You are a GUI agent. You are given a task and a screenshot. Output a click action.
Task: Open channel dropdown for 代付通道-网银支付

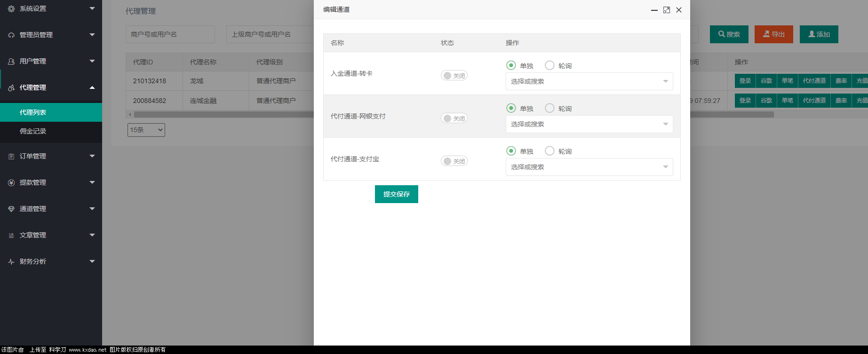(589, 124)
